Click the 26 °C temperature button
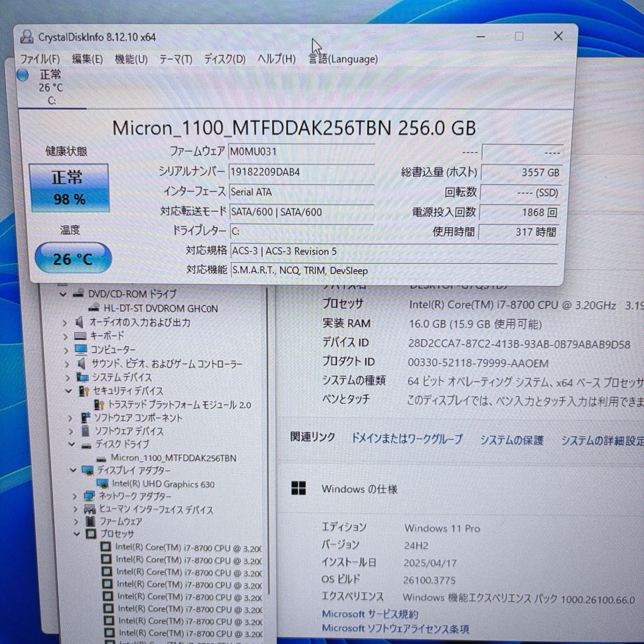This screenshot has width=644, height=644. 73,258
